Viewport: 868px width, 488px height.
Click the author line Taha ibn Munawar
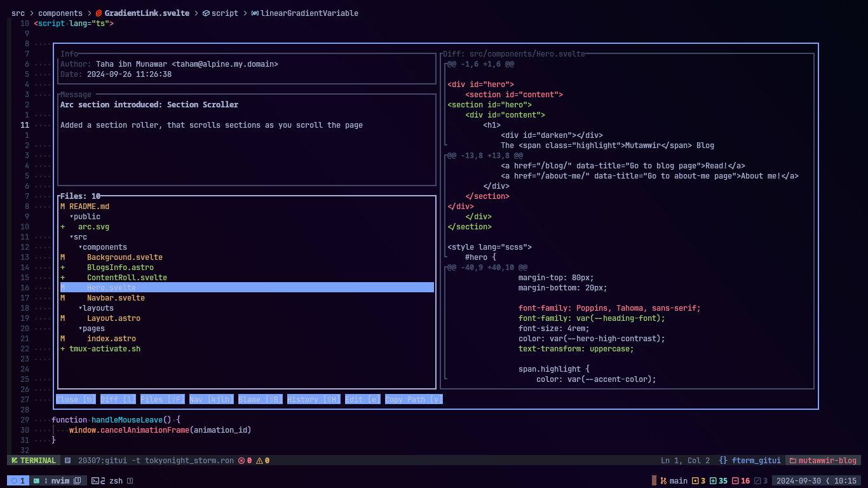point(169,64)
